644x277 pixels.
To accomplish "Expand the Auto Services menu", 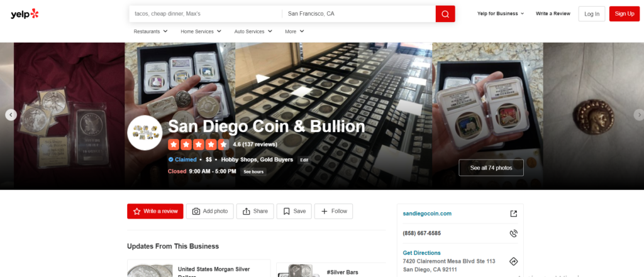I will [253, 31].
